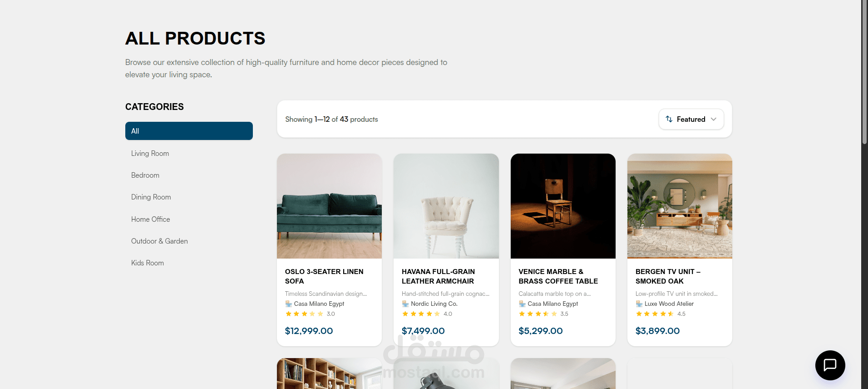This screenshot has height=389, width=868.
Task: Open Venice Marble & Brass Coffee Table link
Action: (558, 276)
